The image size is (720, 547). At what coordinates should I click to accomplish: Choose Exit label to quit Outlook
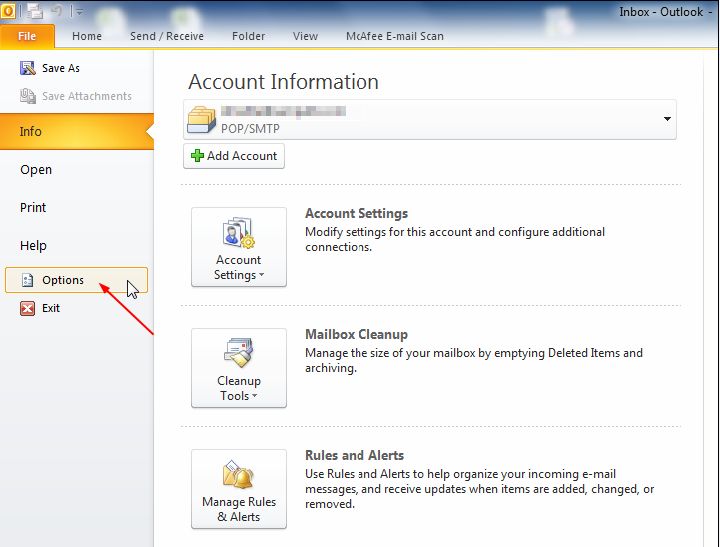(51, 308)
